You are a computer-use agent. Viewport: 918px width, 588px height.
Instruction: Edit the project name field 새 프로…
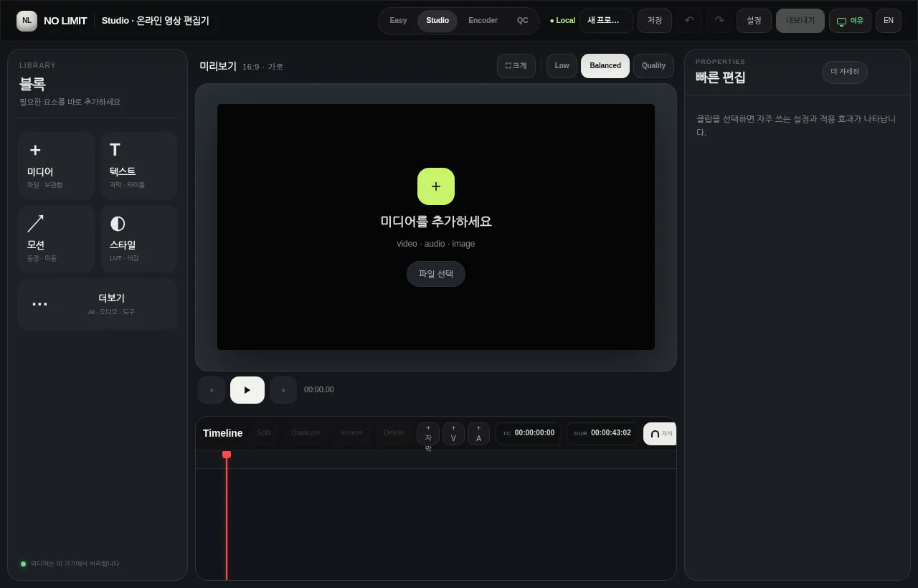[x=606, y=21]
